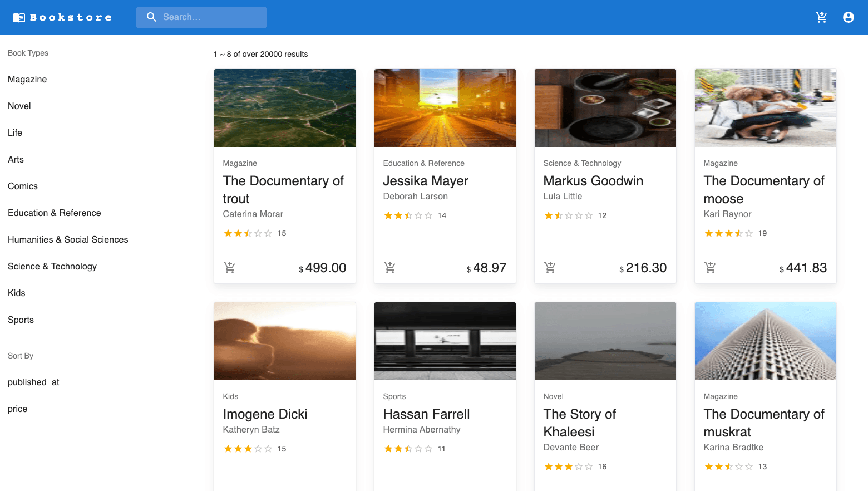Filter by Magazine book type

27,80
